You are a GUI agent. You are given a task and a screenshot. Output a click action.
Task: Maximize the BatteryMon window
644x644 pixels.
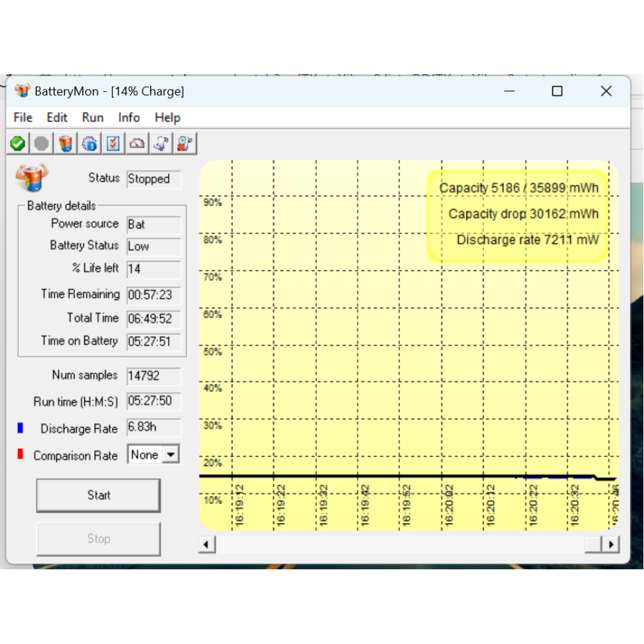click(557, 91)
